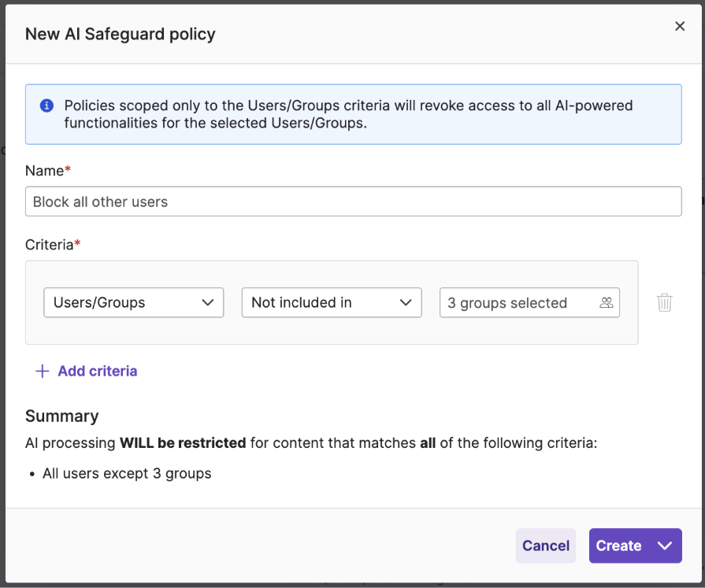Click the plus icon beside Add criteria
Viewport: 705px width, 588px height.
43,371
